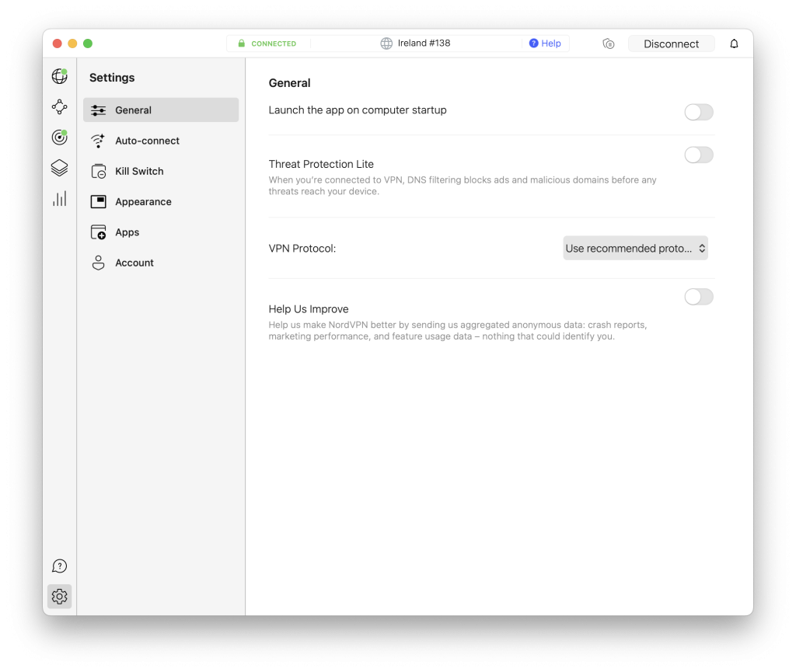Click the Settings heading text
796x672 pixels.
click(112, 78)
